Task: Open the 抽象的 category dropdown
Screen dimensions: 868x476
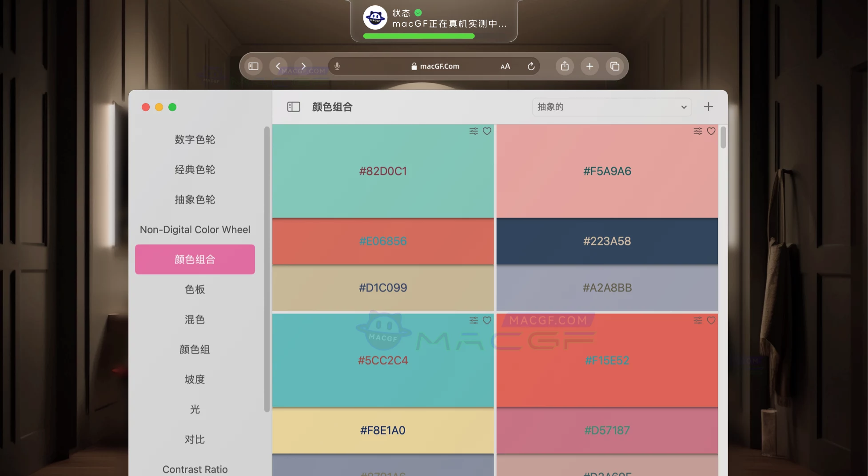Action: [611, 107]
